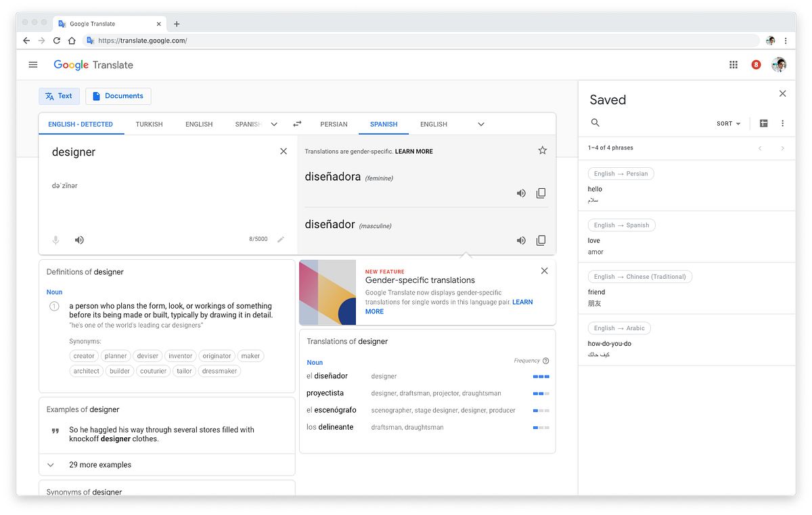Select English as target language
This screenshot has width=812, height=515.
(434, 125)
